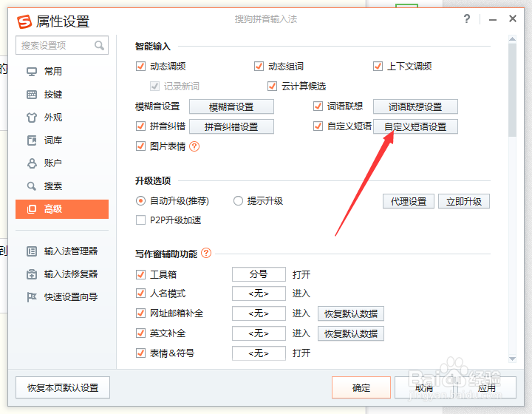Click 恢复默认数据 for 英文补全
532x414 pixels.
[x=351, y=333]
